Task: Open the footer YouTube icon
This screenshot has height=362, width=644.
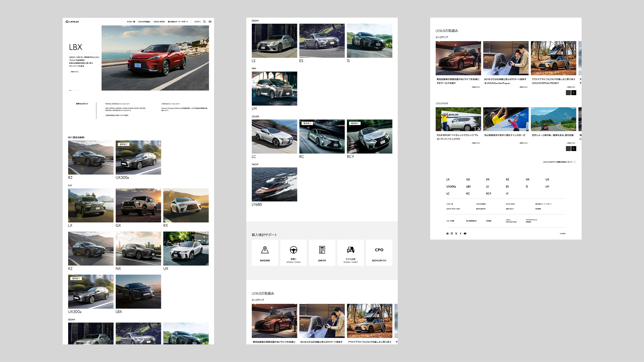Action: 465,234
